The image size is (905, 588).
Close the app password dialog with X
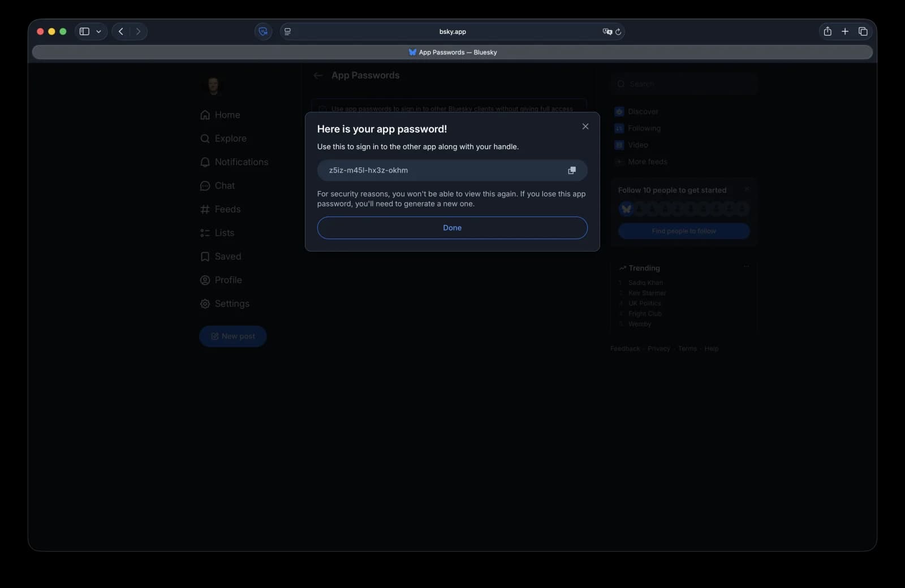pyautogui.click(x=585, y=127)
